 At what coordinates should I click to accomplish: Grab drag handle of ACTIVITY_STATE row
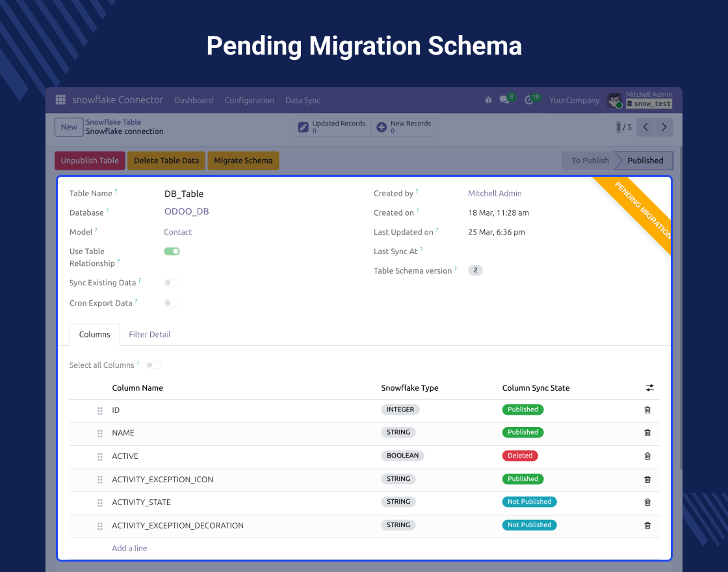pos(100,503)
